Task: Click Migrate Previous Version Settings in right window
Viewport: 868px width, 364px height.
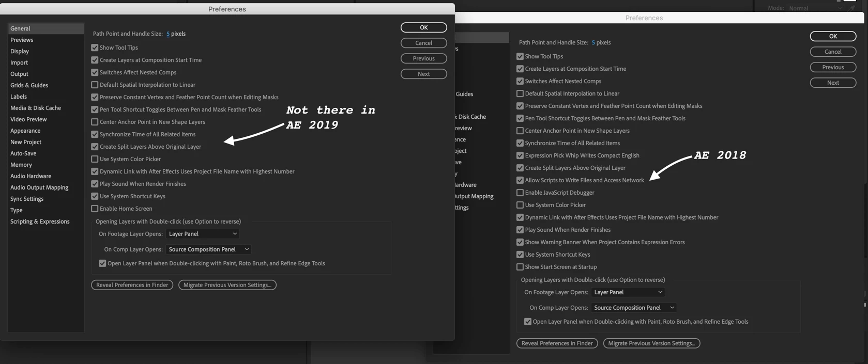Action: click(x=652, y=343)
